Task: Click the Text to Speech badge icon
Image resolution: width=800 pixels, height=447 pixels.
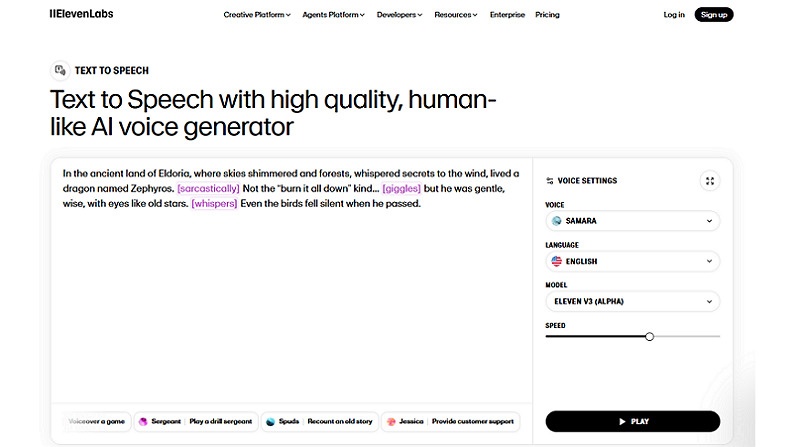Action: click(60, 70)
